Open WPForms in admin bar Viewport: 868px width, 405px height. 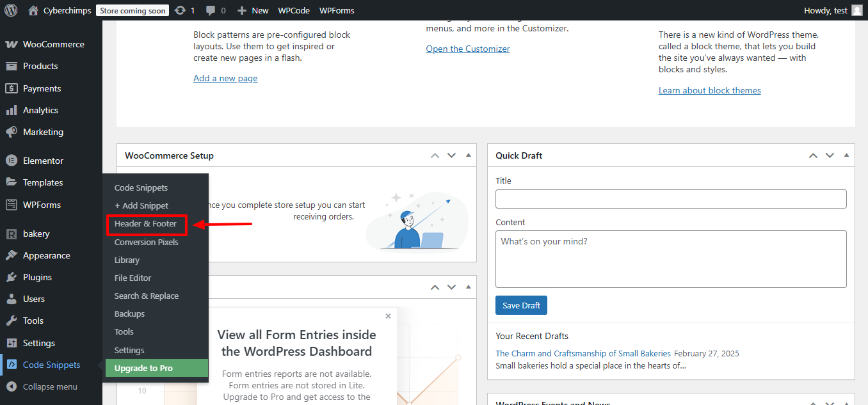pos(337,10)
